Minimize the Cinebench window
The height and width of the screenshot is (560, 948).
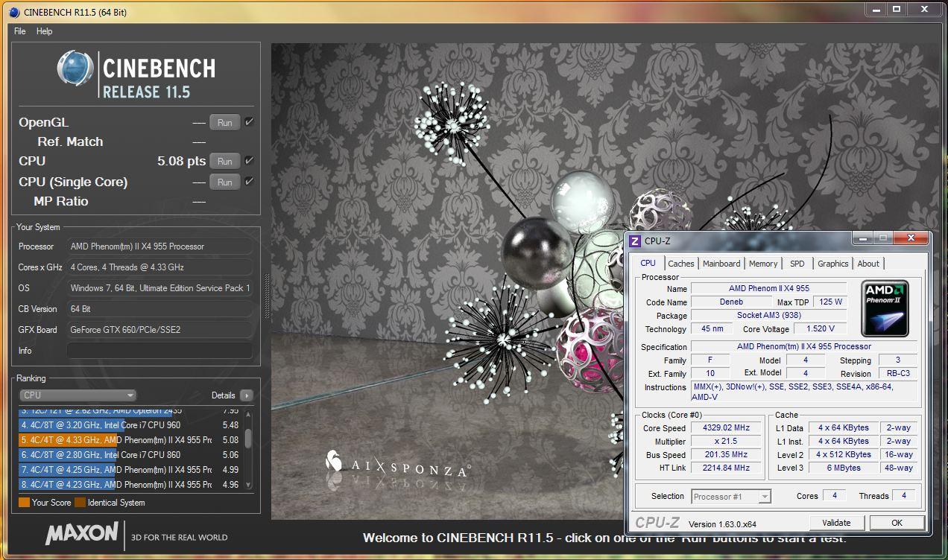[x=877, y=9]
